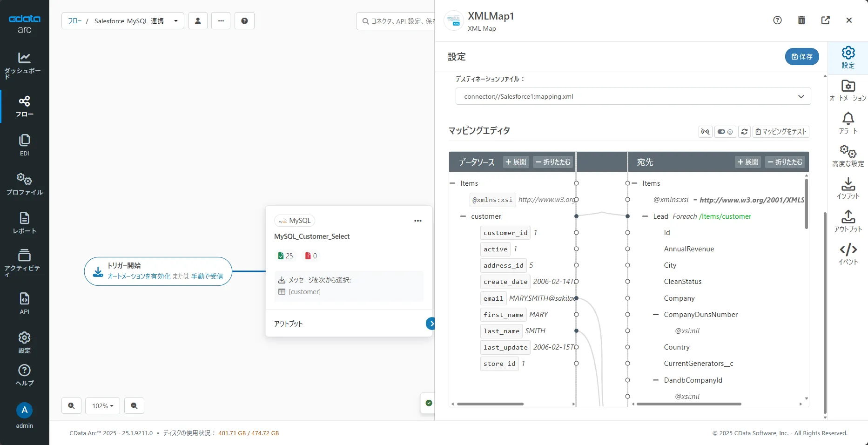Zoom in on the flow canvas
The width and height of the screenshot is (868, 445).
pyautogui.click(x=71, y=406)
